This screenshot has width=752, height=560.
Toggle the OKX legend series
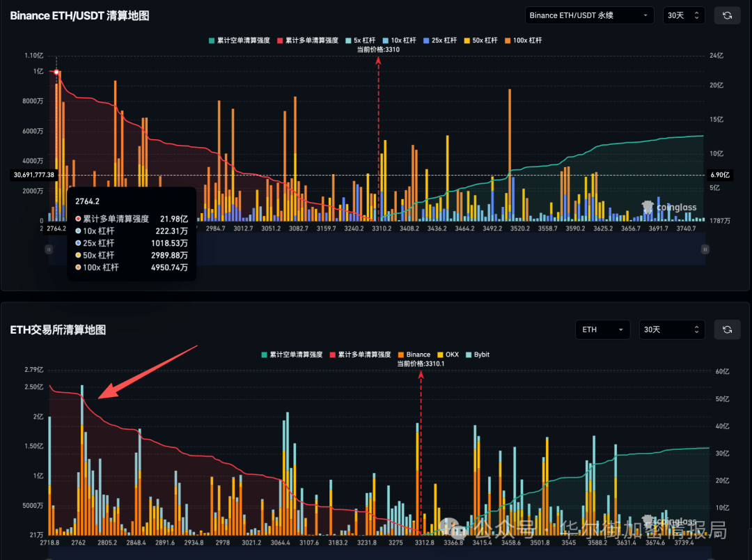448,355
